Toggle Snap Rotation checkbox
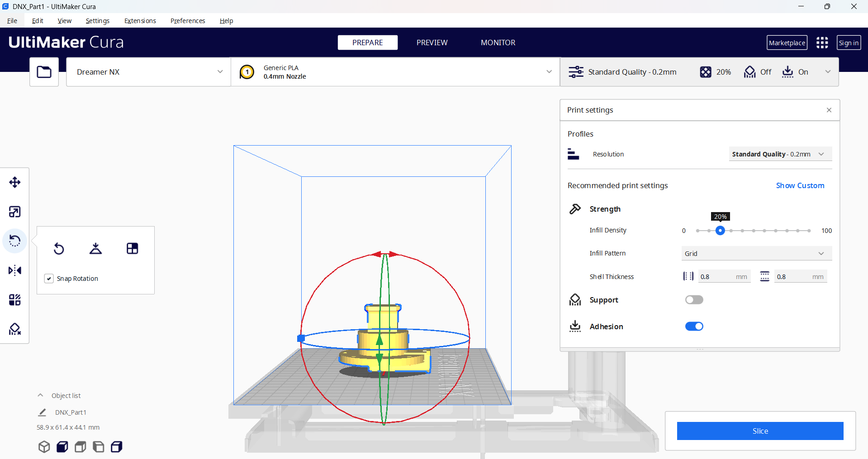Viewport: 868px width, 459px height. click(x=49, y=279)
